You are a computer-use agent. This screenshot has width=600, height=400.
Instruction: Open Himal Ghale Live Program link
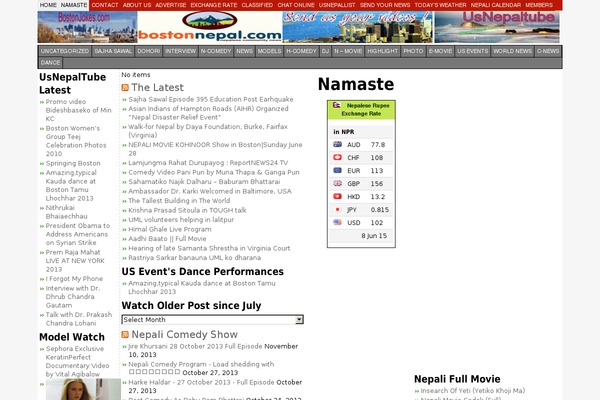(x=170, y=229)
